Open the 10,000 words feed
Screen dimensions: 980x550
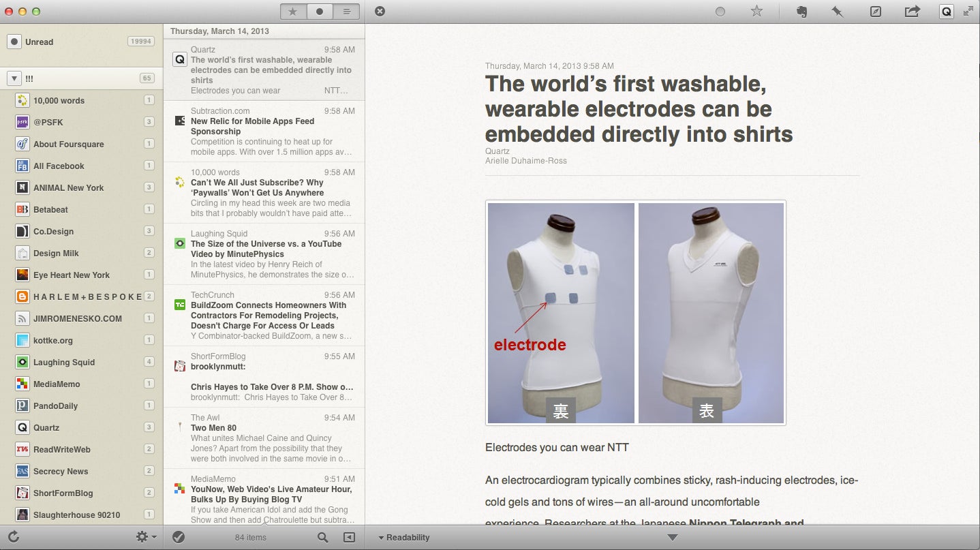point(81,100)
